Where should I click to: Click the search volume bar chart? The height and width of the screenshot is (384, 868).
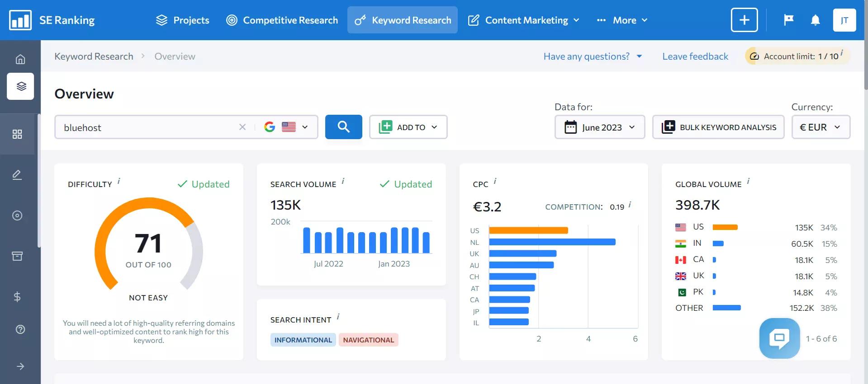(367, 240)
